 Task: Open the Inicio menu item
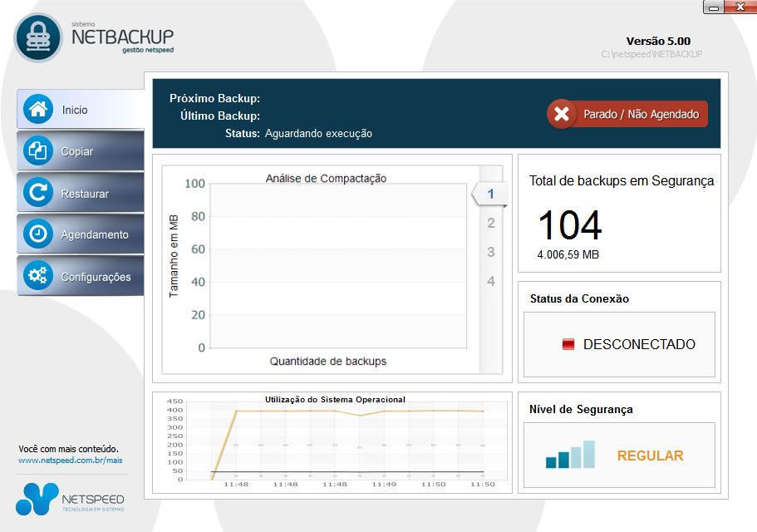[81, 109]
